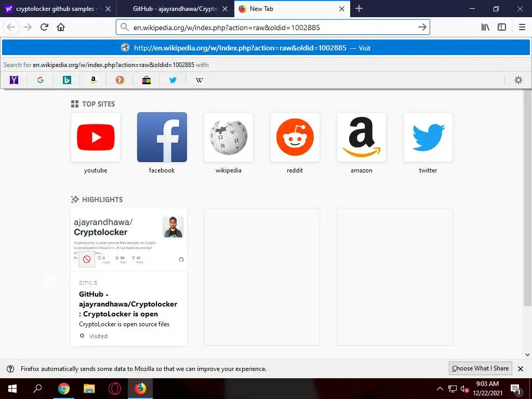Open the amazon top site tile
The image size is (532, 399).
[362, 137]
